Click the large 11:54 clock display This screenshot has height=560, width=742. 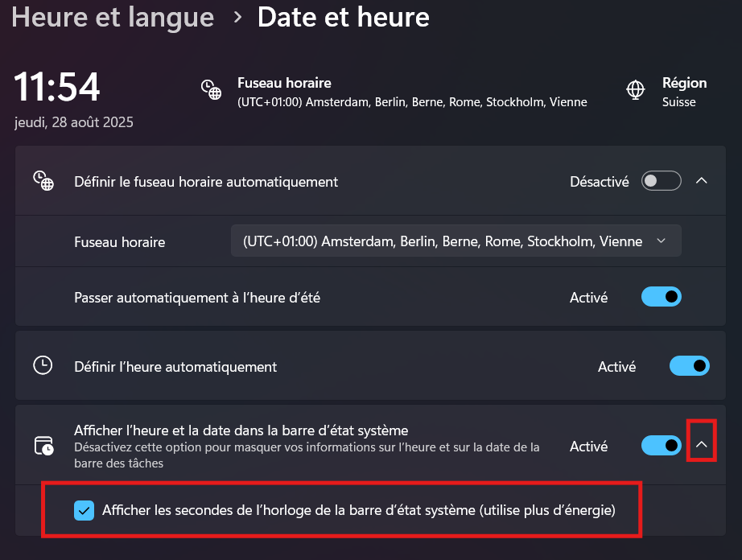(57, 87)
